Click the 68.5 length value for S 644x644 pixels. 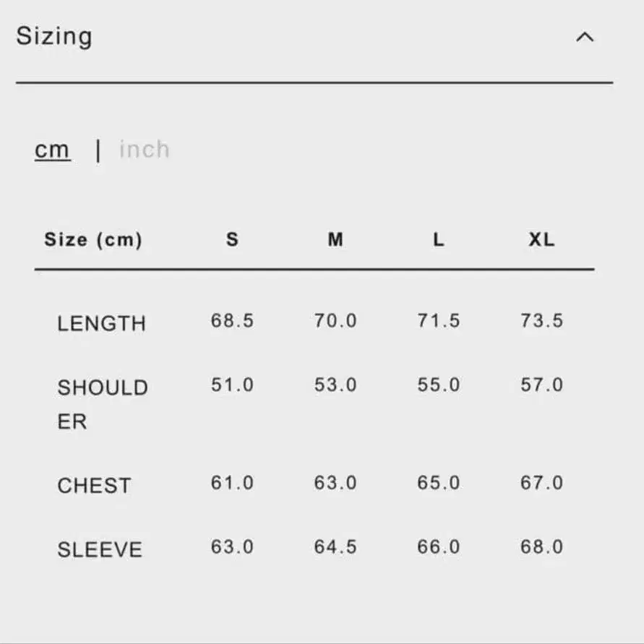pos(232,321)
